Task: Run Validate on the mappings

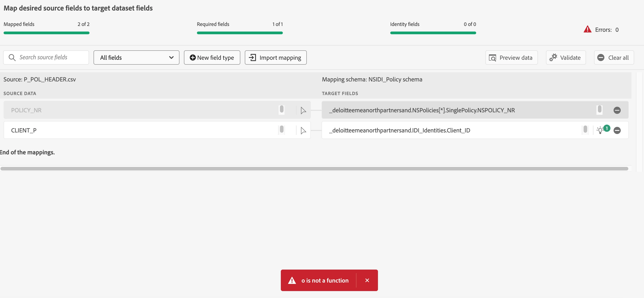Action: click(x=565, y=57)
